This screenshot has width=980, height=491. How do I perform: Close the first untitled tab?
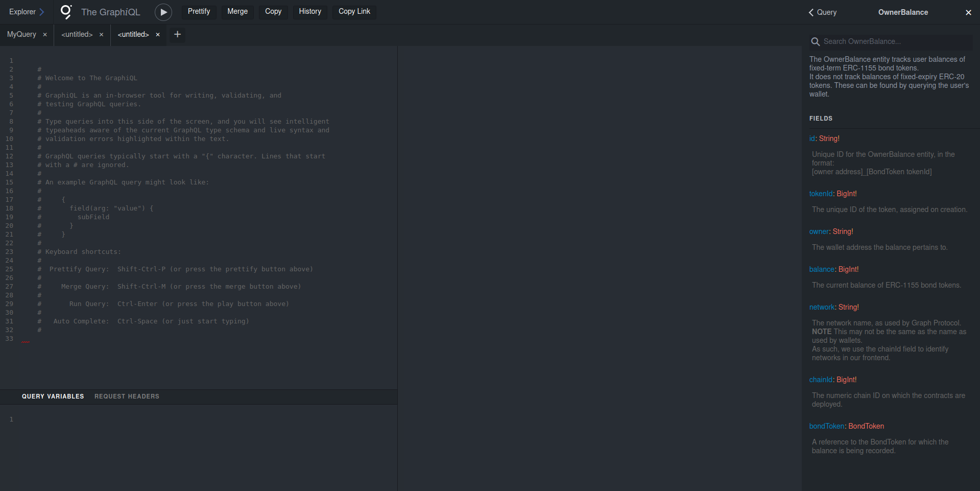101,35
